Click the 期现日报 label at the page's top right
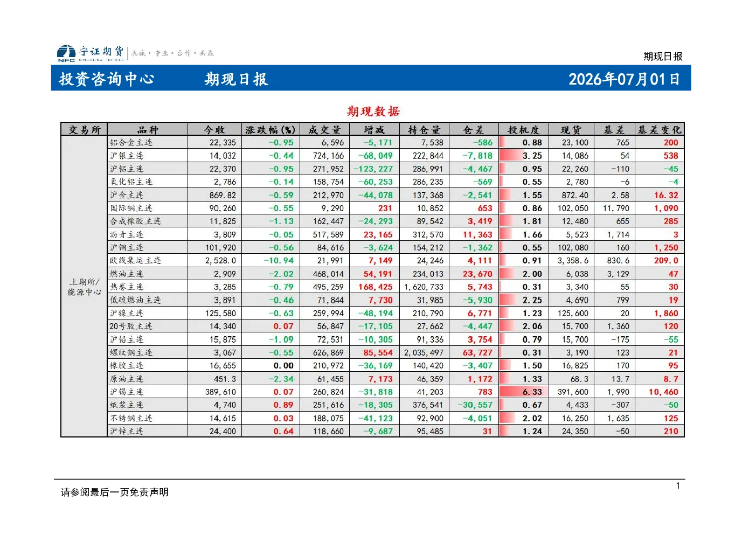Viewport: 756px width, 535px height. tap(663, 56)
